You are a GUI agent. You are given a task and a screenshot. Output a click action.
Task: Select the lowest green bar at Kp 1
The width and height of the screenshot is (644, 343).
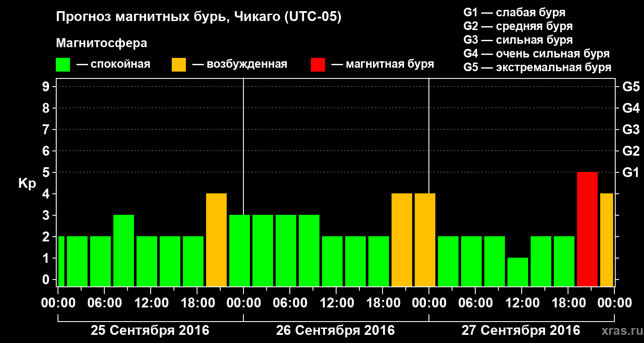518,272
